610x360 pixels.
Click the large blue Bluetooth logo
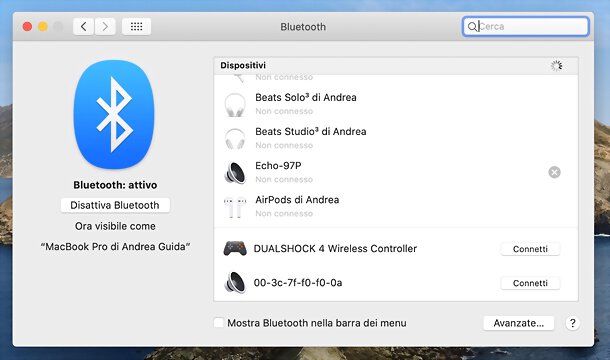coord(114,114)
